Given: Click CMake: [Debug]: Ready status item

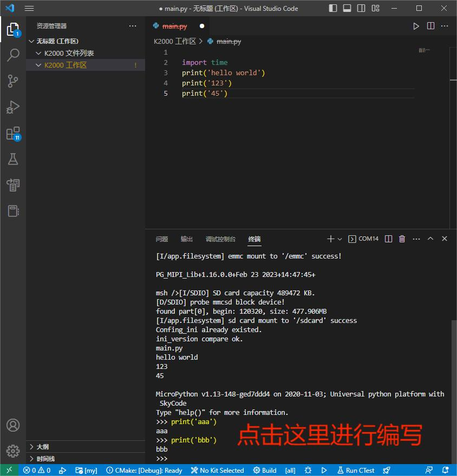Looking at the screenshot, I should tap(144, 470).
